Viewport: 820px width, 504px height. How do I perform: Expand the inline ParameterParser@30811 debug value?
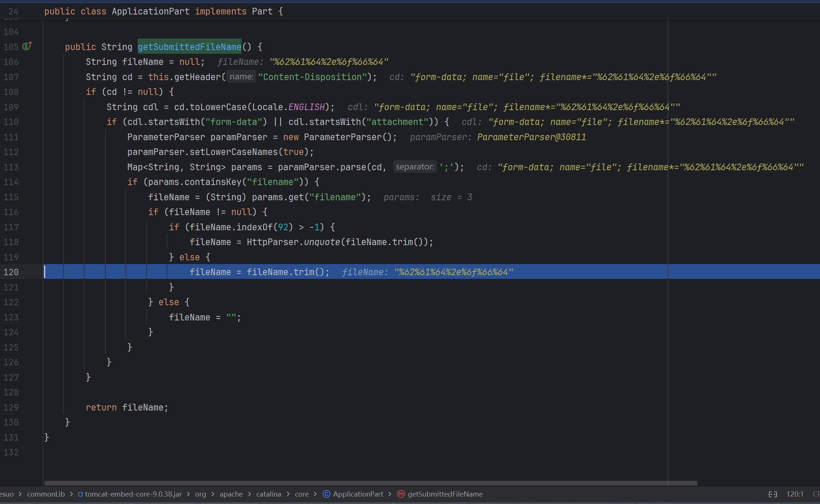(x=531, y=137)
